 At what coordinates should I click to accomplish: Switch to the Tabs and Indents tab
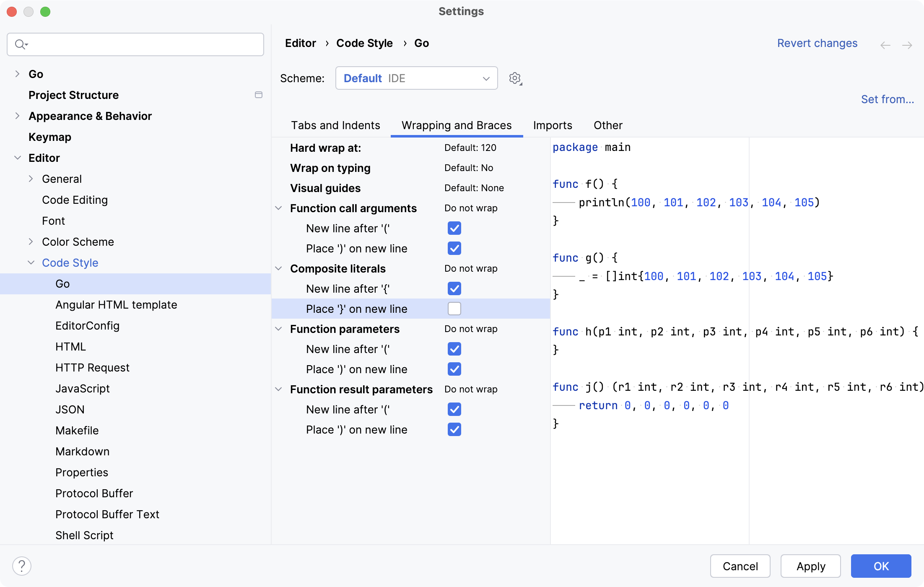(x=335, y=125)
